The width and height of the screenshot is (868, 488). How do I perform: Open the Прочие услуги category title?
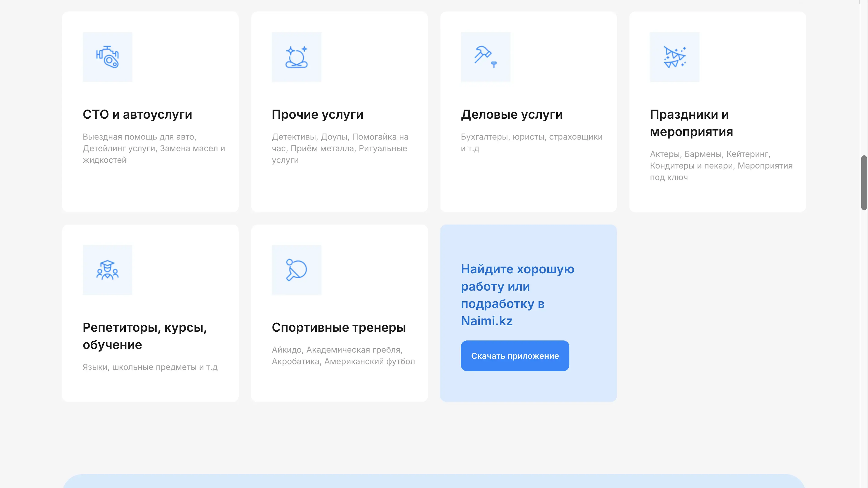pyautogui.click(x=317, y=115)
